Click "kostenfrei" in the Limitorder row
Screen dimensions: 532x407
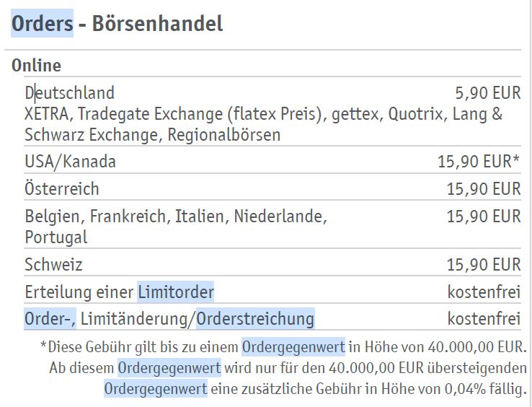point(484,292)
